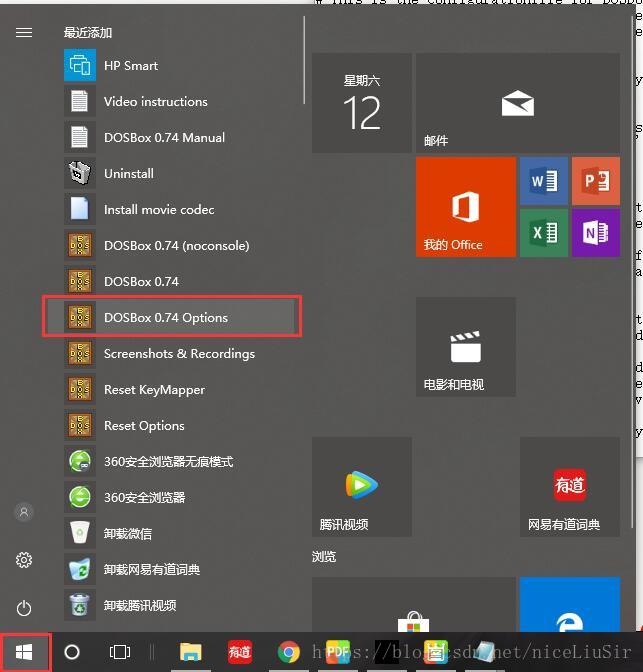Open File Explorer from taskbar
Image resolution: width=643 pixels, height=672 pixels.
click(191, 652)
